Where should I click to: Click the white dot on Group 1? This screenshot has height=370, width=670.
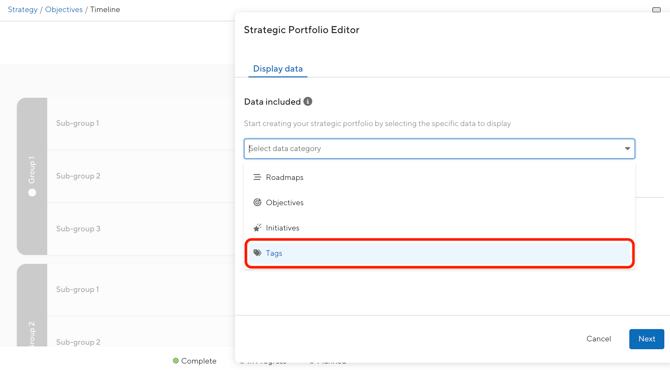[x=32, y=193]
